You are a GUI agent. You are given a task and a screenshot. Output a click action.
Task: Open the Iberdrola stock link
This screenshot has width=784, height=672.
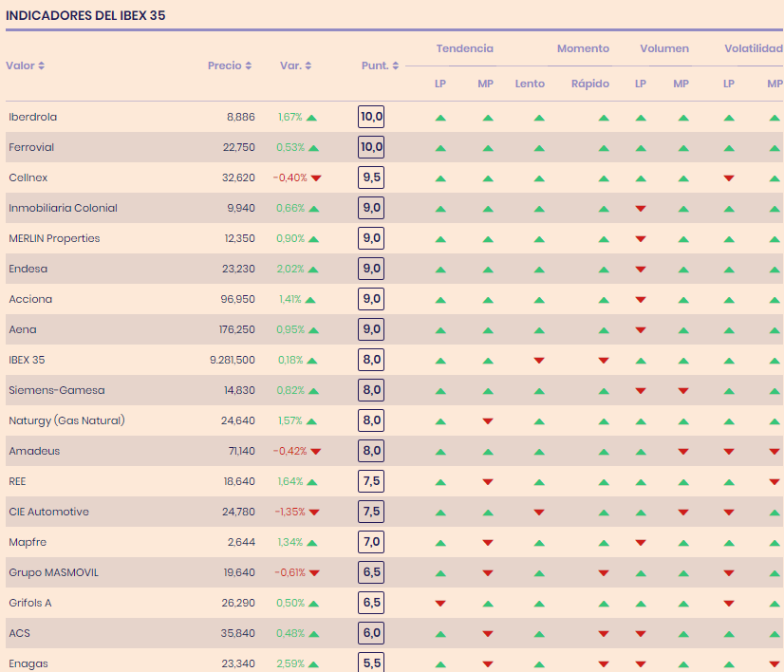pyautogui.click(x=32, y=118)
